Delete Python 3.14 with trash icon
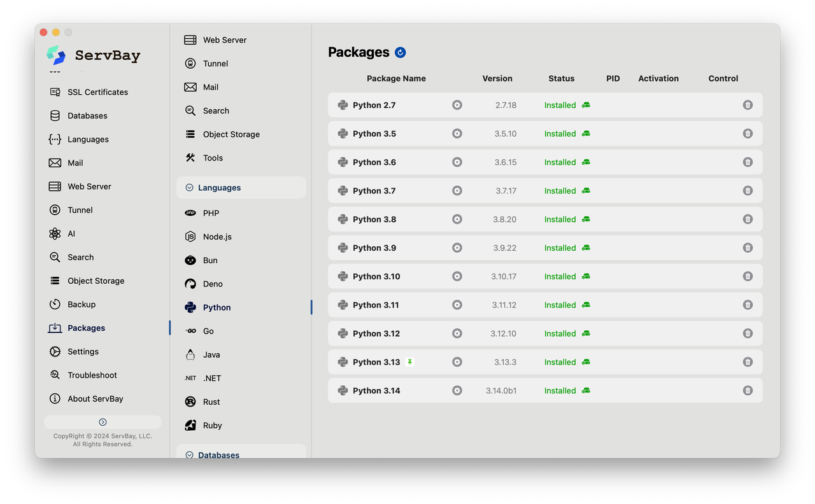 (748, 391)
